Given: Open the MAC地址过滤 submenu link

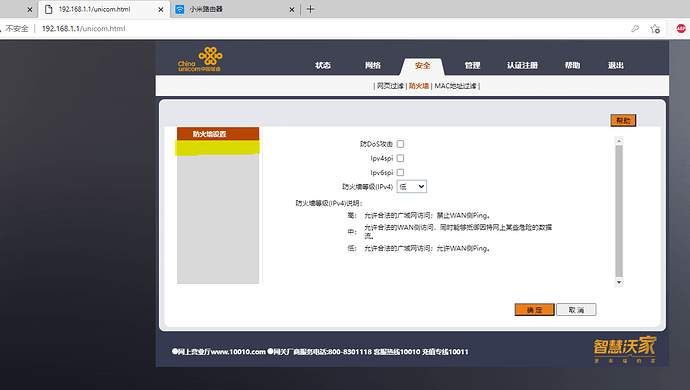Looking at the screenshot, I should click(455, 86).
